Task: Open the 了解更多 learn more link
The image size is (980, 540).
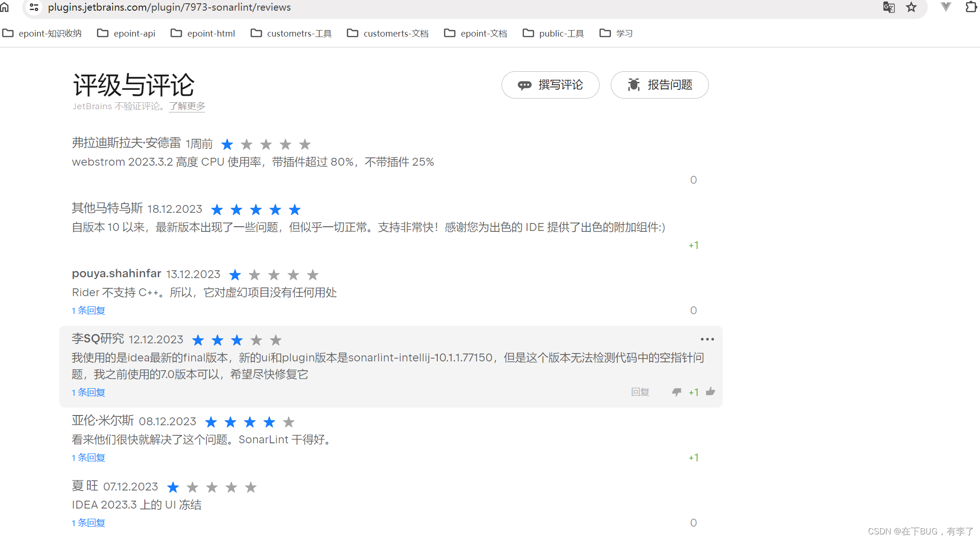Action: tap(187, 106)
